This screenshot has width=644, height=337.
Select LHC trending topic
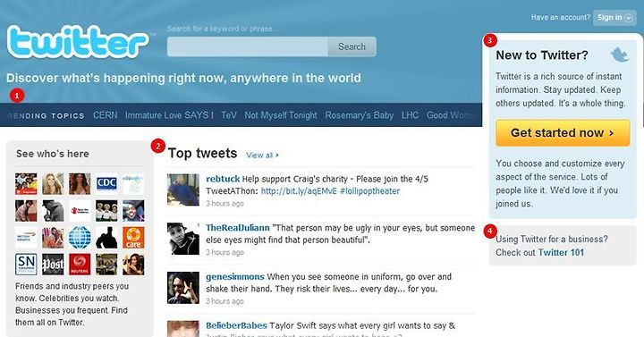tap(410, 115)
